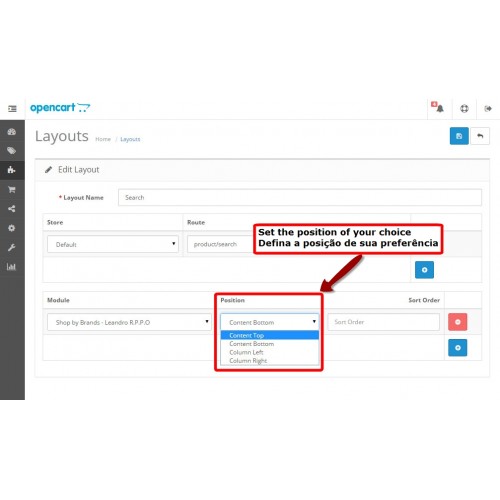Screen dimensions: 500x500
Task: Open the help lifebuoy icon
Action: click(464, 108)
